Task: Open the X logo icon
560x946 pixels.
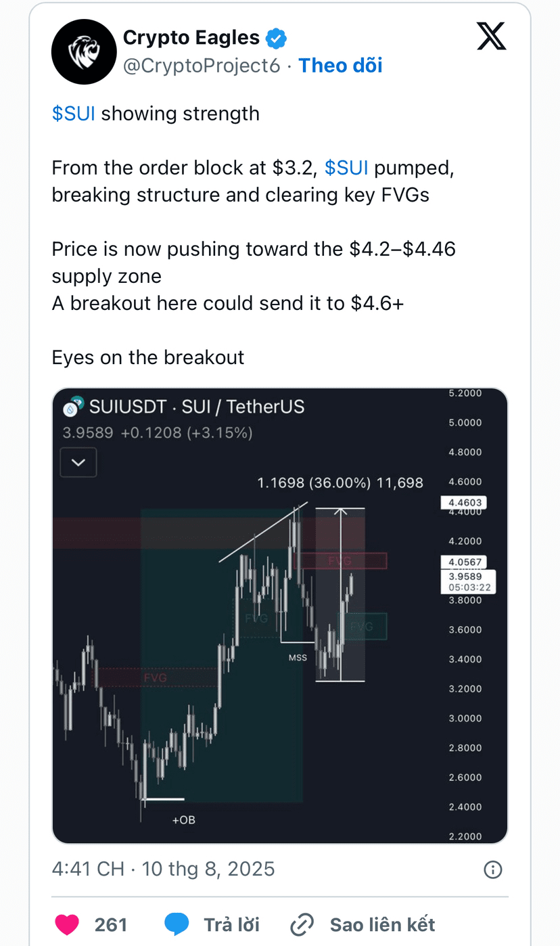Action: pos(492,36)
